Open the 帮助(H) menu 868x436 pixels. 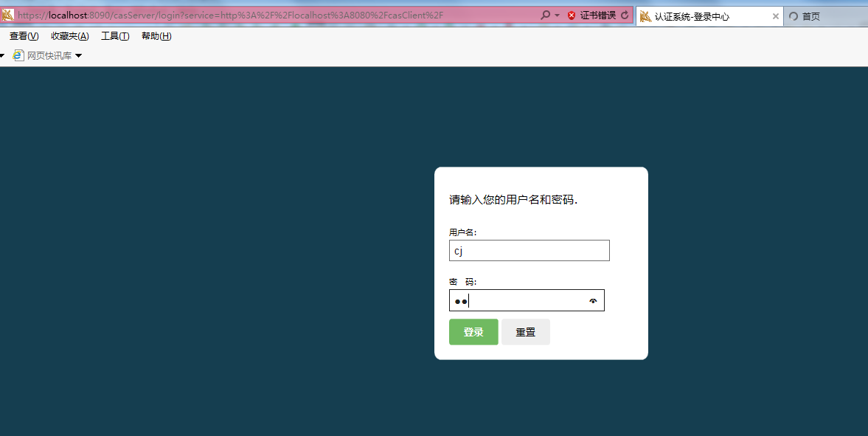click(156, 36)
